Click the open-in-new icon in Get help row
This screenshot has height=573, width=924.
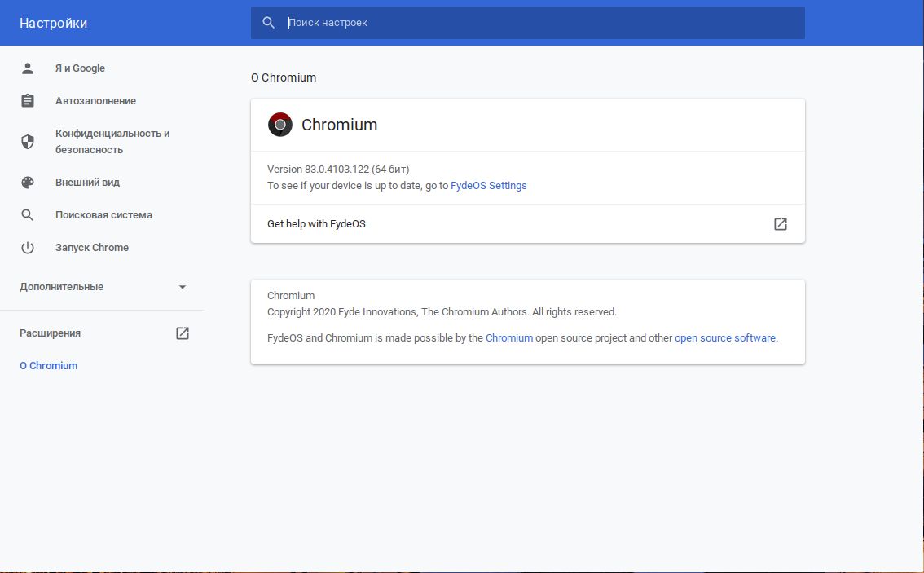[781, 224]
